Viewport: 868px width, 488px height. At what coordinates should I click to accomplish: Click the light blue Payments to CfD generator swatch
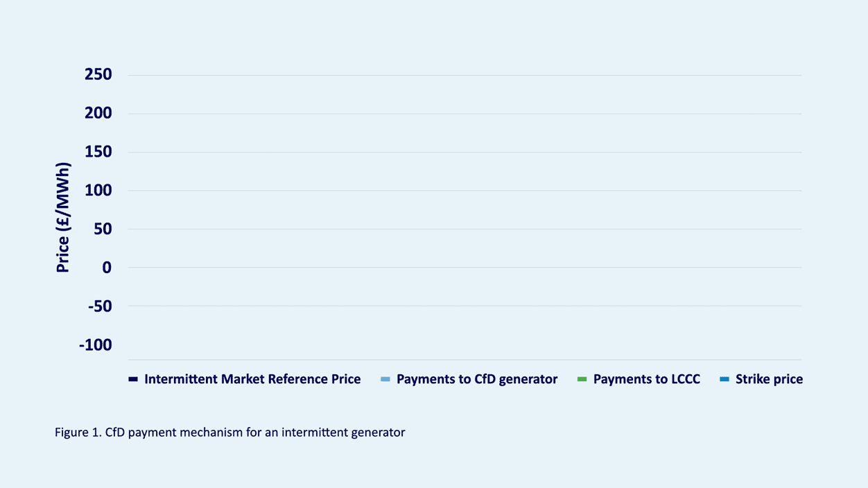[386, 379]
